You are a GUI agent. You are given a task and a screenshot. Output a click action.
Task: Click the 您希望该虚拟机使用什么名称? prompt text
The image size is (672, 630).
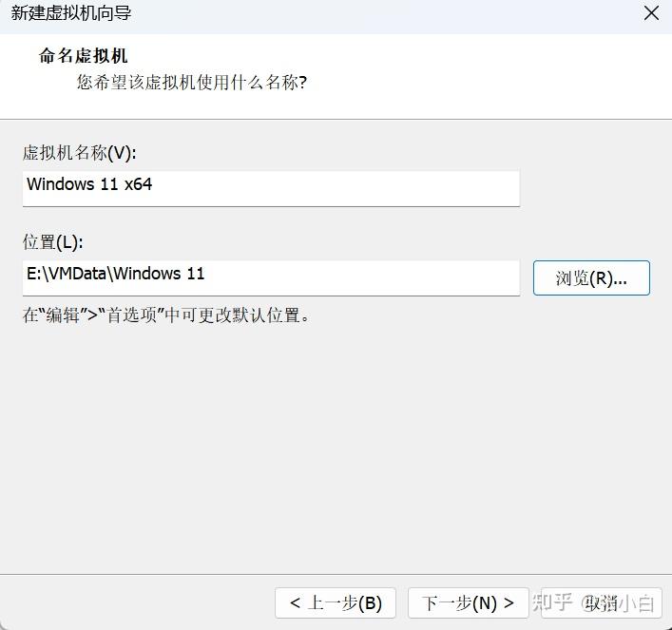point(191,83)
